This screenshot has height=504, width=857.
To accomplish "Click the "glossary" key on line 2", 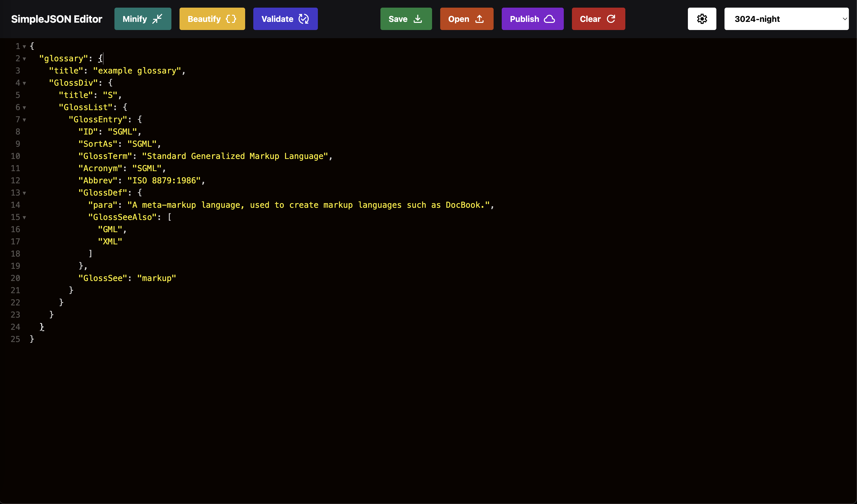I will (64, 58).
